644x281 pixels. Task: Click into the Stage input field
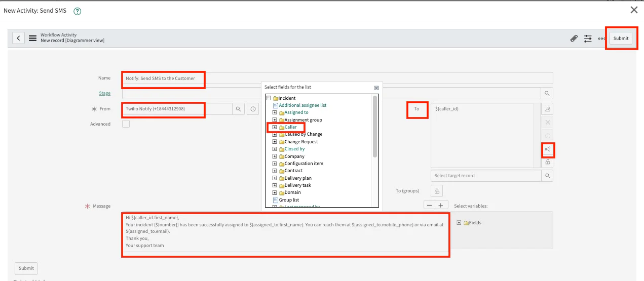click(x=331, y=93)
